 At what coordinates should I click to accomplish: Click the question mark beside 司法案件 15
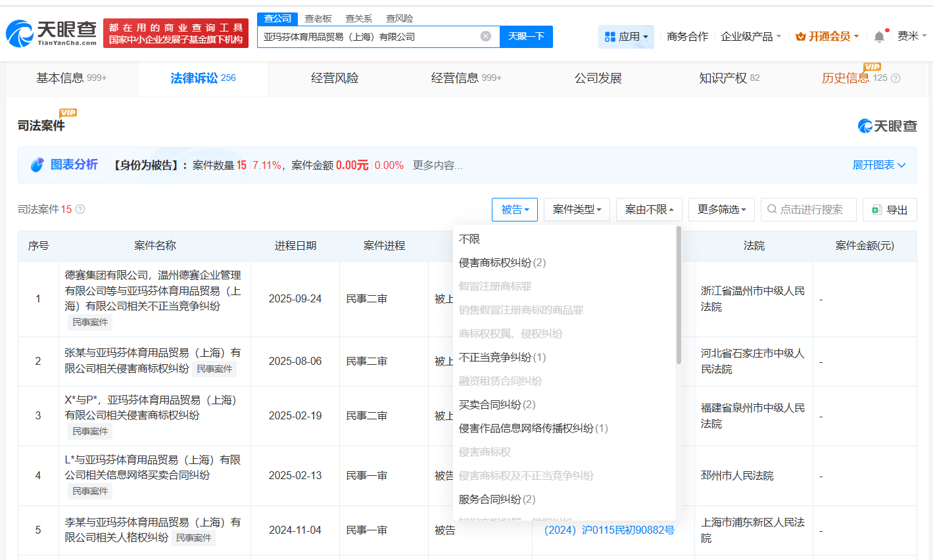click(79, 209)
